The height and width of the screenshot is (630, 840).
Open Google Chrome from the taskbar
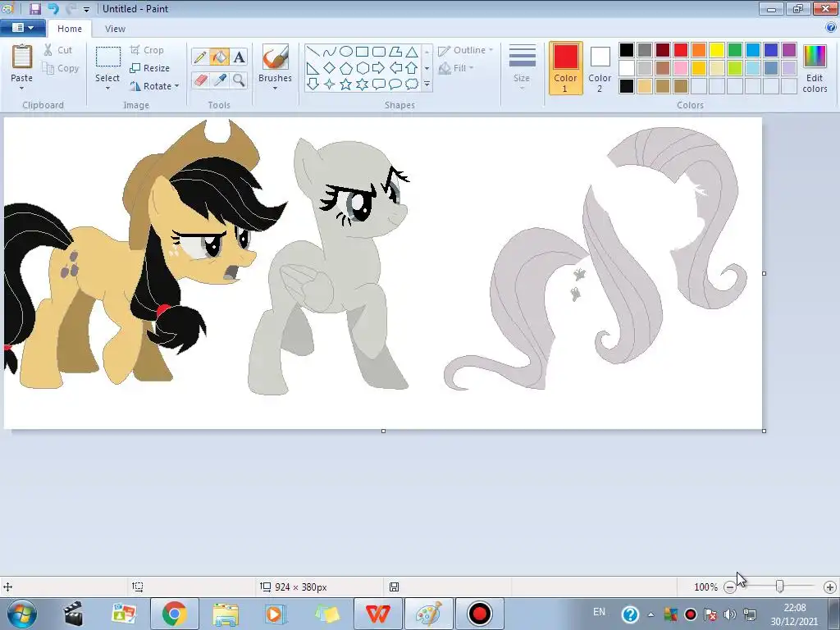175,614
